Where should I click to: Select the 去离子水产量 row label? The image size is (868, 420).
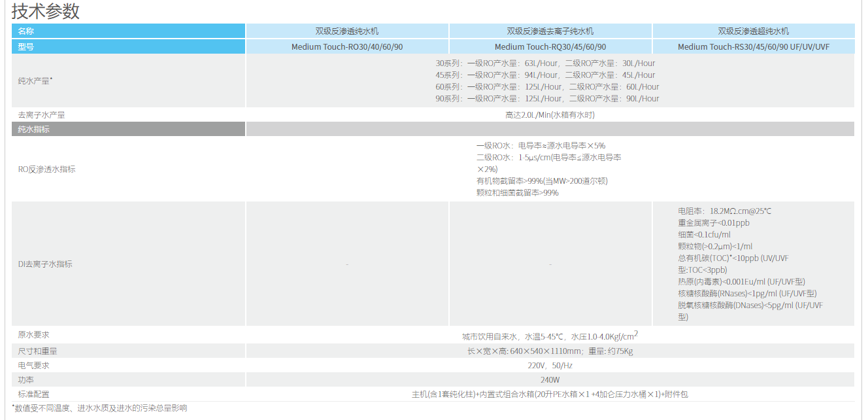click(41, 115)
